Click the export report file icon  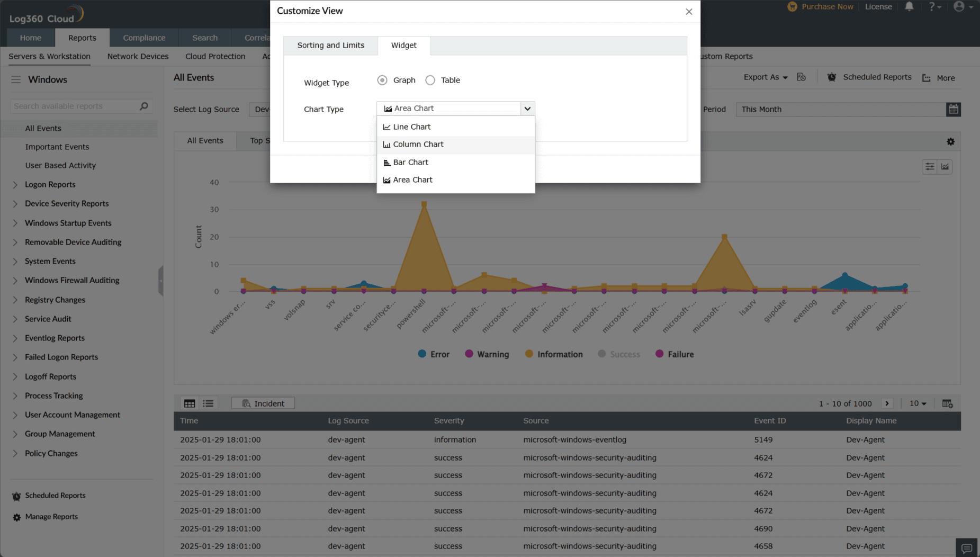click(801, 77)
